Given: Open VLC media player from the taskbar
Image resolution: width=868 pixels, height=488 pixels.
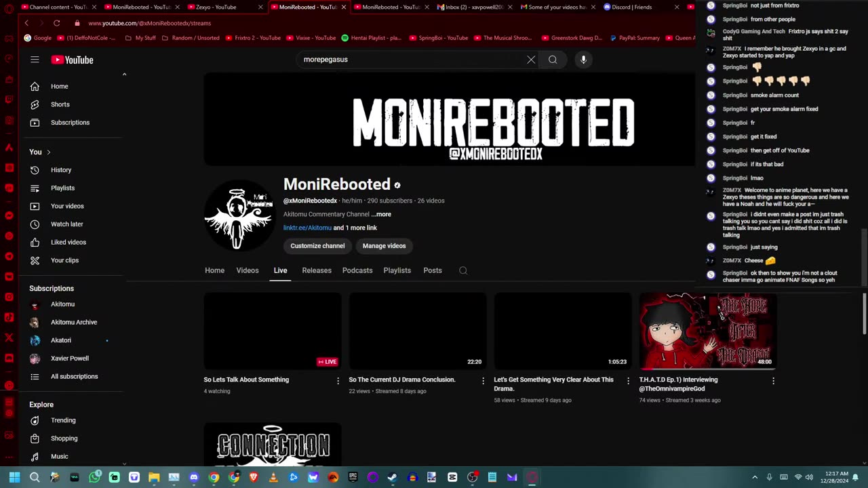Looking at the screenshot, I should pyautogui.click(x=273, y=477).
